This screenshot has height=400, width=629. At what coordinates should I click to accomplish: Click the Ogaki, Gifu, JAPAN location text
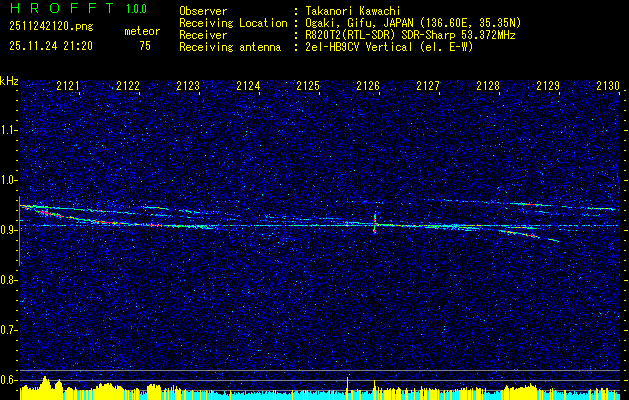pyautogui.click(x=413, y=23)
